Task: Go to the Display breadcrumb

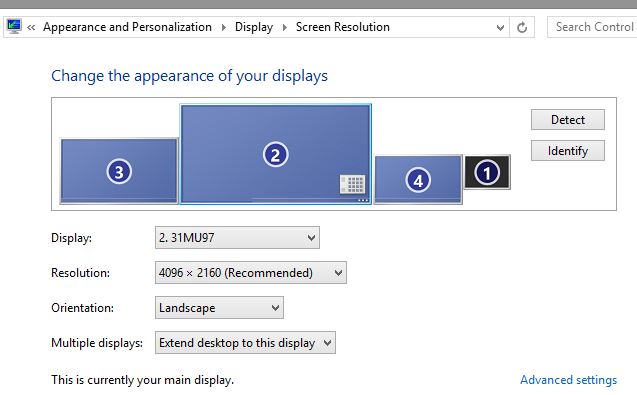Action: click(254, 27)
